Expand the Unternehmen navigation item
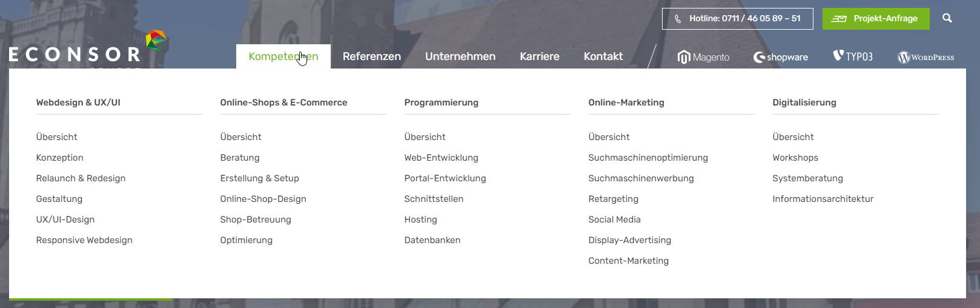Screen dimensions: 980x308 460,56
